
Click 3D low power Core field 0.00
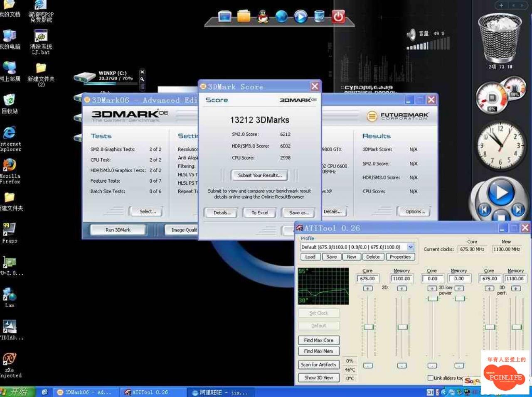tap(432, 279)
